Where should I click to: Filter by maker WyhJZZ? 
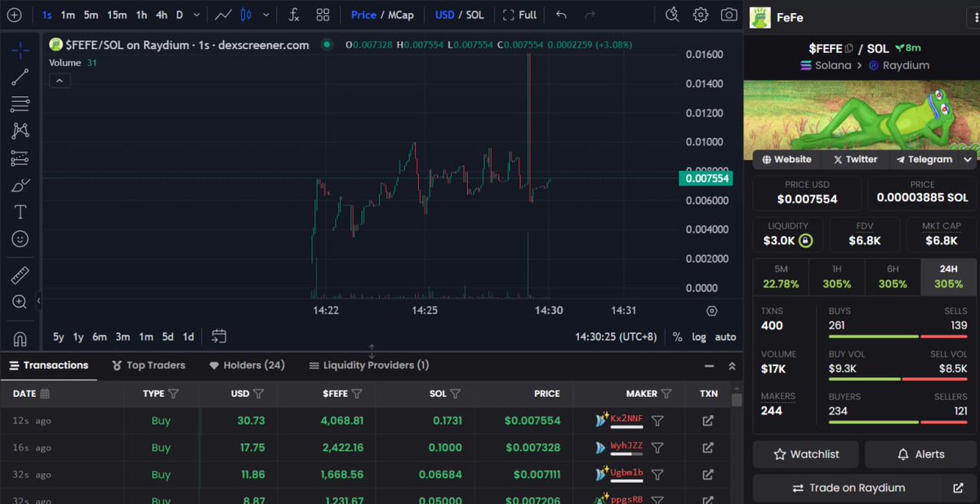657,448
